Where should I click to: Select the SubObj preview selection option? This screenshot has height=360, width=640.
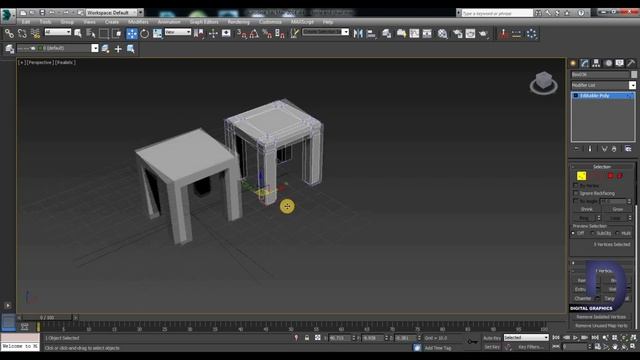click(593, 233)
